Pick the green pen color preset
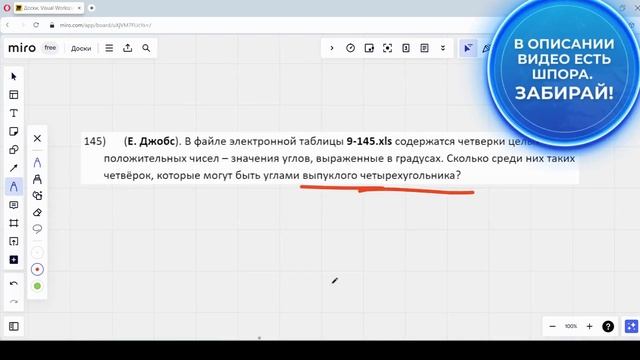The width and height of the screenshot is (640, 360). tap(37, 286)
